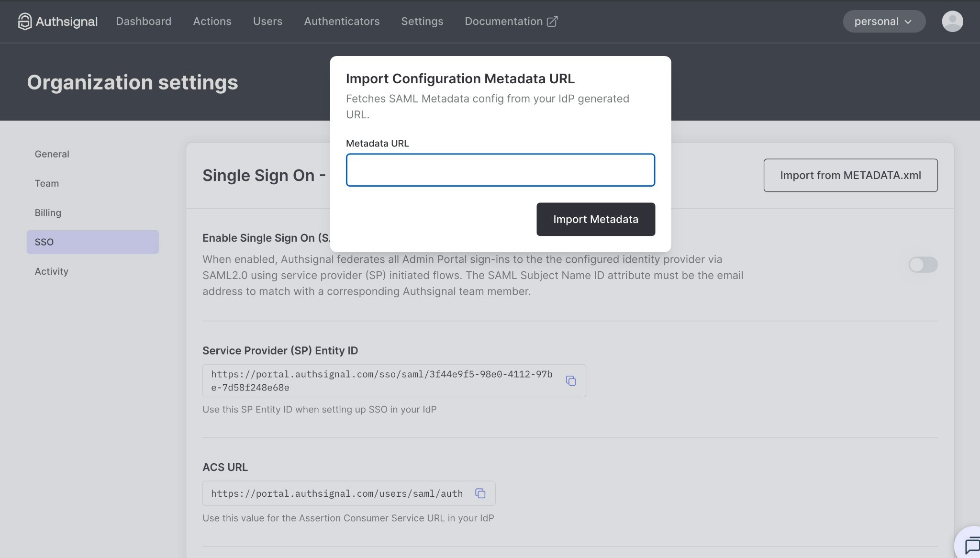
Task: Click the avatar placeholder in navbar
Action: [952, 21]
